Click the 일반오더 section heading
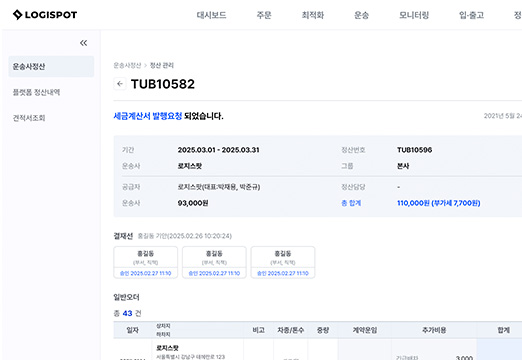Image resolution: width=522 pixels, height=360 pixels. click(x=126, y=297)
